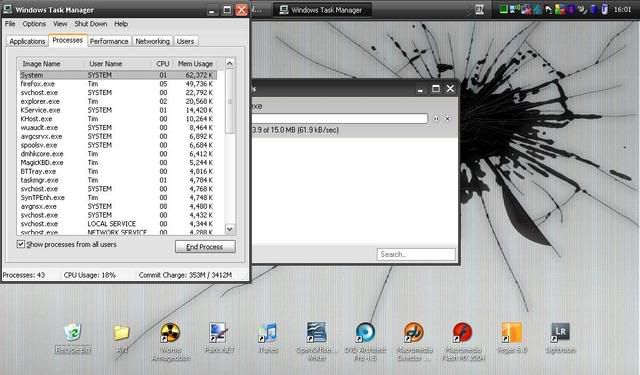Open the Help menu
Screen dimensions: 640x375
coord(121,24)
